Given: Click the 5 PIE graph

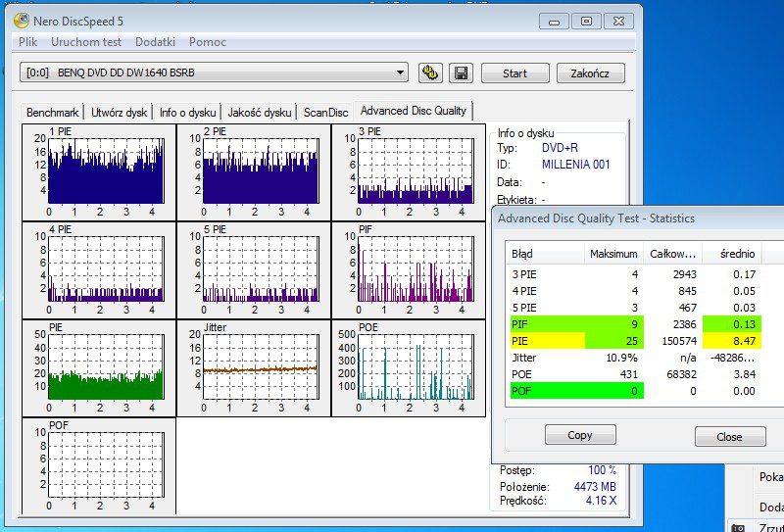Looking at the screenshot, I should point(254,270).
